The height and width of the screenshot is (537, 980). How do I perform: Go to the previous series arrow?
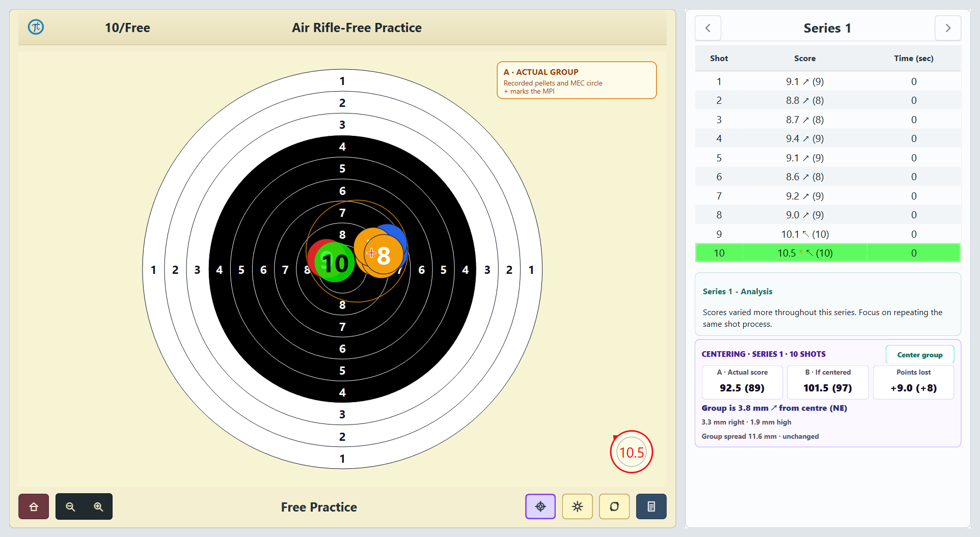point(708,28)
